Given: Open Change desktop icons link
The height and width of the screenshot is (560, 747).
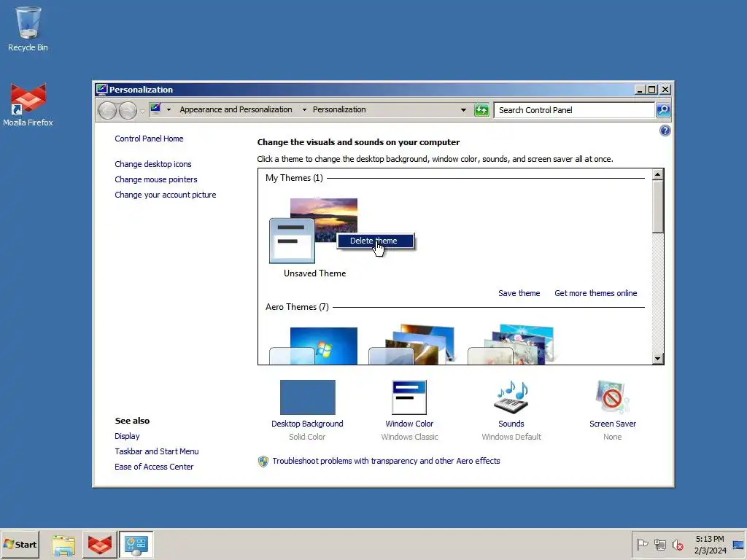Looking at the screenshot, I should [153, 164].
